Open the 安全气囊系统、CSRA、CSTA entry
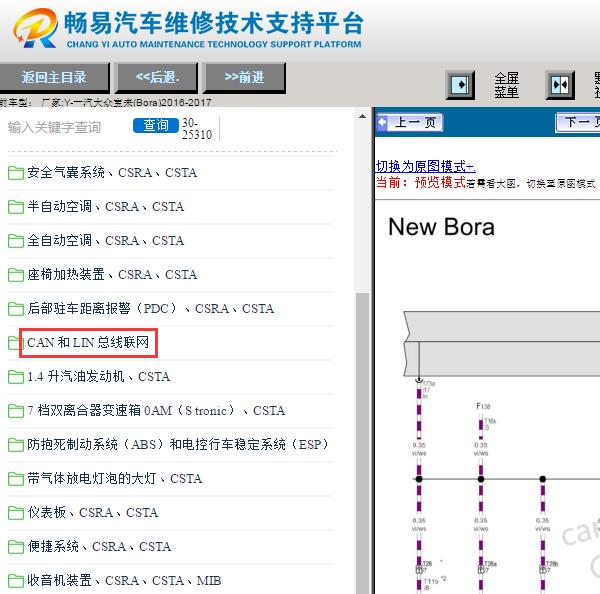This screenshot has height=594, width=600. click(x=112, y=173)
